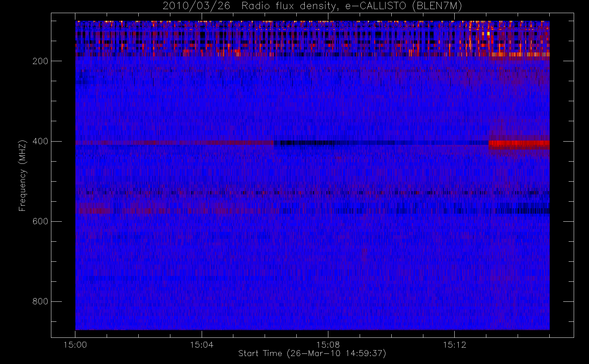Click the bright red burst at 400 MHz

coord(519,145)
